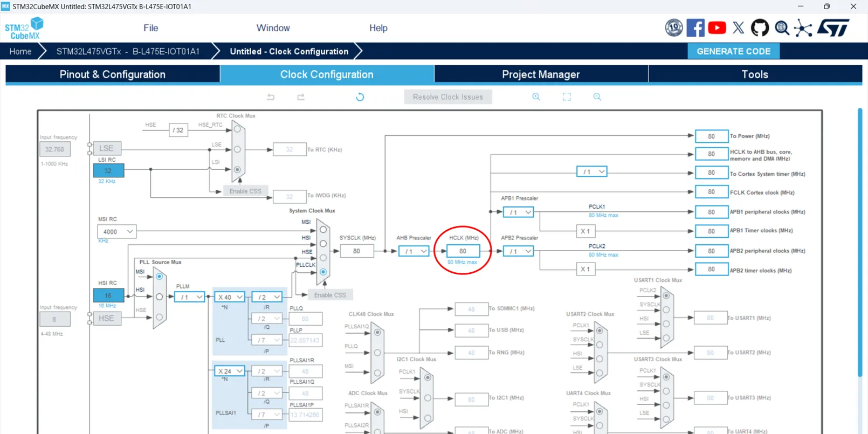868x434 pixels.
Task: Open the YouTube icon link
Action: tap(717, 28)
